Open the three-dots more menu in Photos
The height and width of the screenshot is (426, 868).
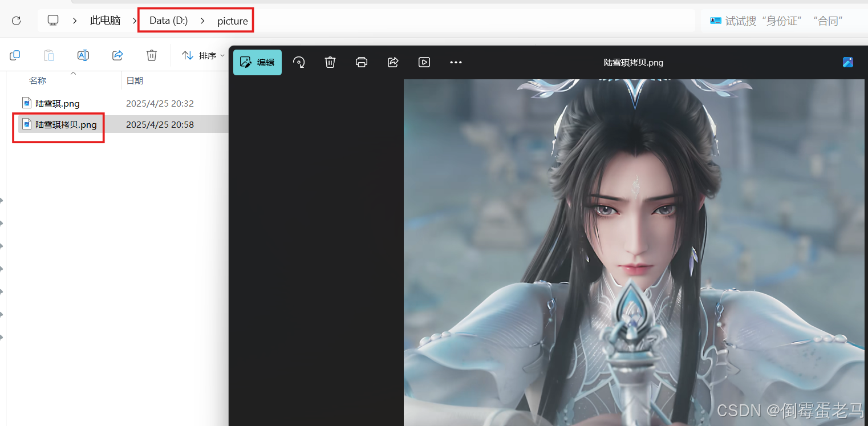(456, 62)
